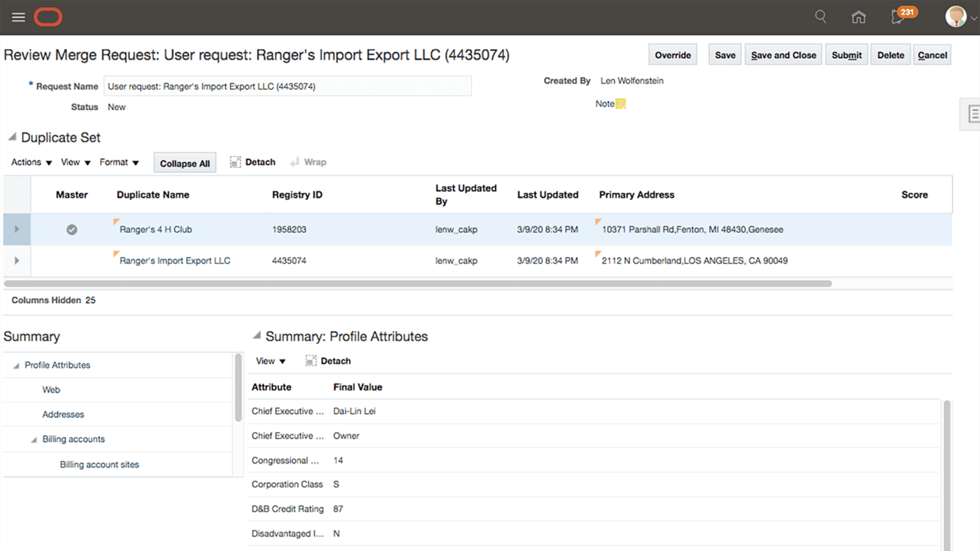Open the Actions dropdown menu

coord(31,162)
